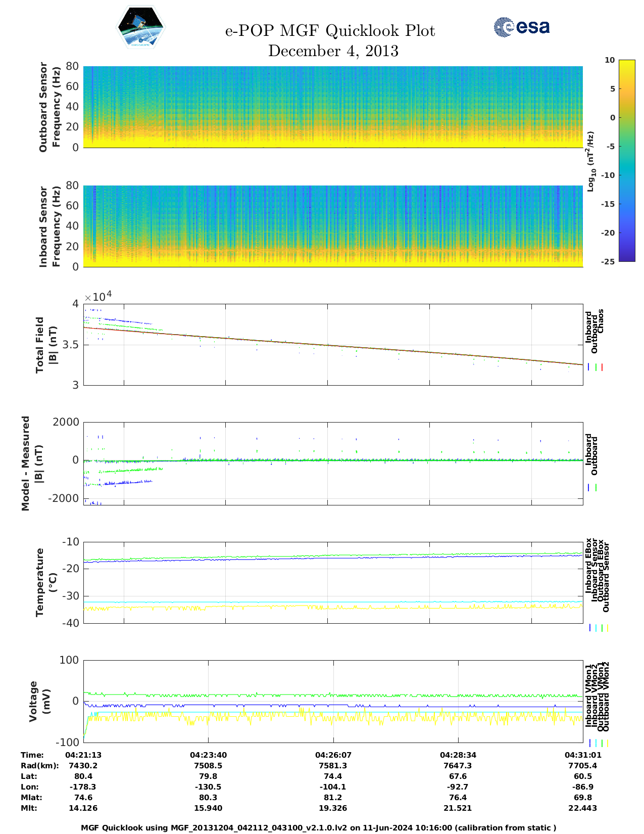Click the red Chaos legend marker
This screenshot has width=644, height=834.
point(602,367)
